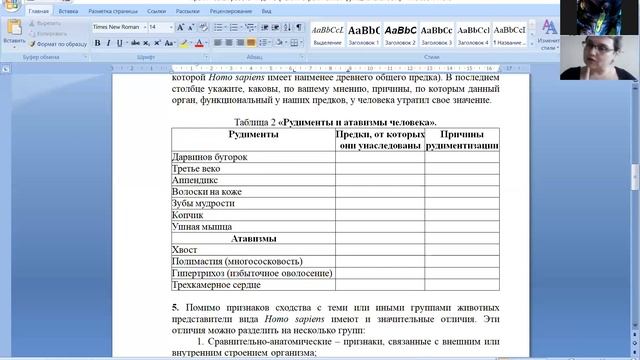The width and height of the screenshot is (640, 360).
Task: Open the Times New Roman font dropdown
Action: (144, 27)
